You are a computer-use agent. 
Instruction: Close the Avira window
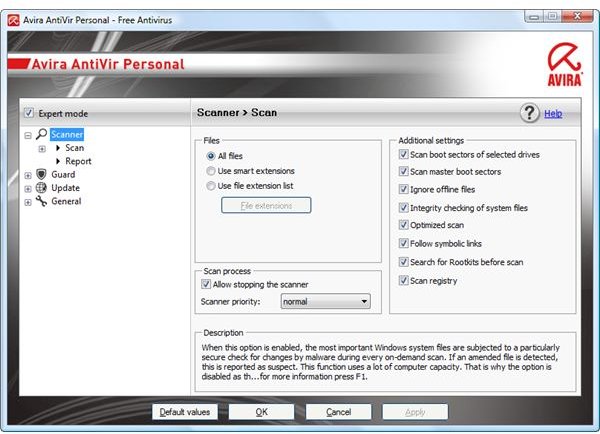click(577, 16)
